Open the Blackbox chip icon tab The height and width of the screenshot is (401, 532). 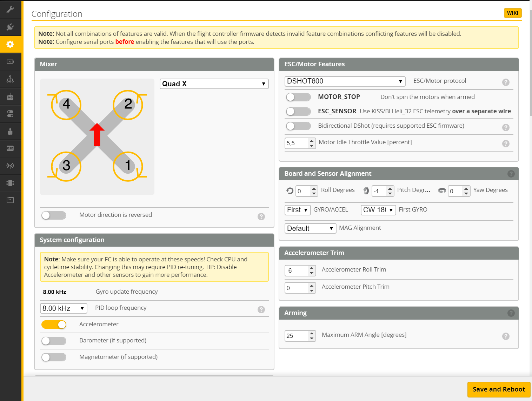(x=10, y=183)
